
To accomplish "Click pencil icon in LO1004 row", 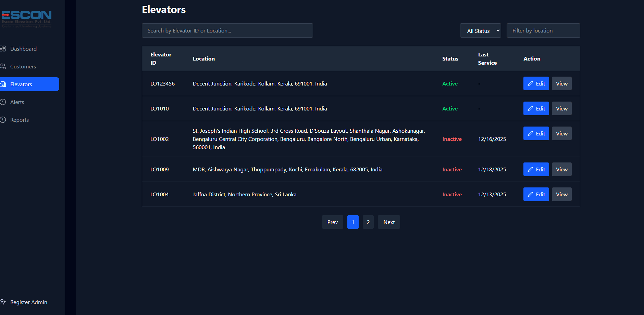I will click(530, 194).
